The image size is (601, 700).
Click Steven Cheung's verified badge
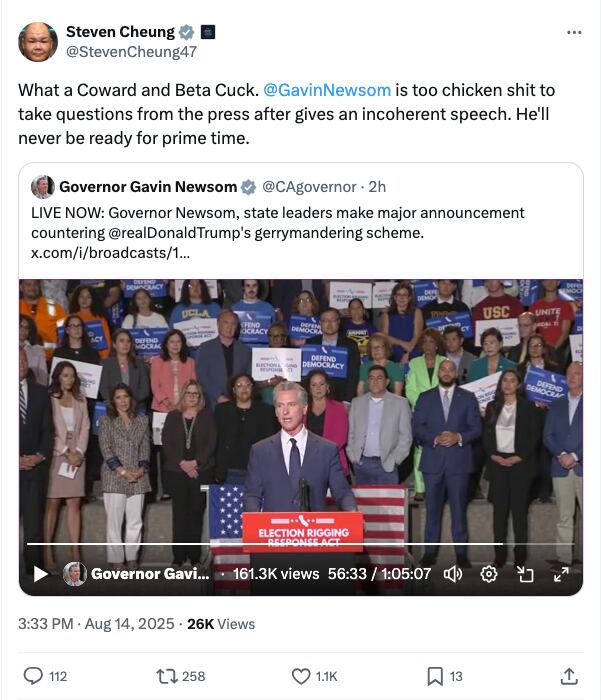click(184, 32)
